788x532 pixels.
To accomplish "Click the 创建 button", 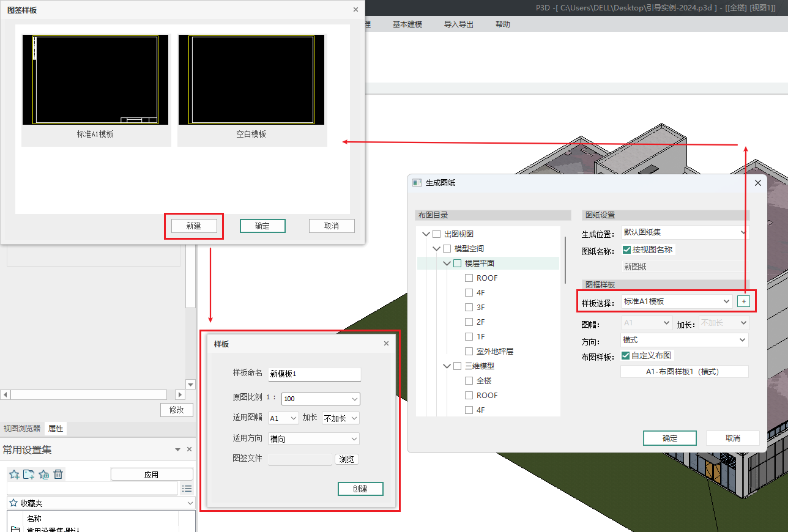I will 360,489.
